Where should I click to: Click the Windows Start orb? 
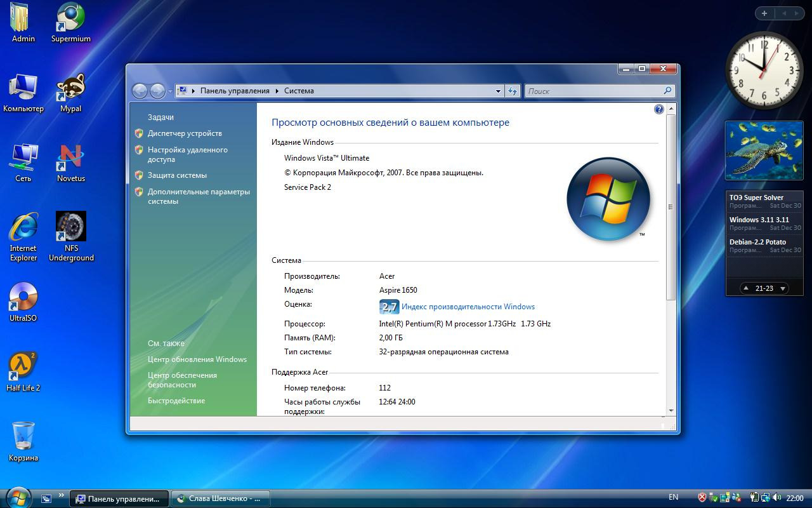[17, 498]
